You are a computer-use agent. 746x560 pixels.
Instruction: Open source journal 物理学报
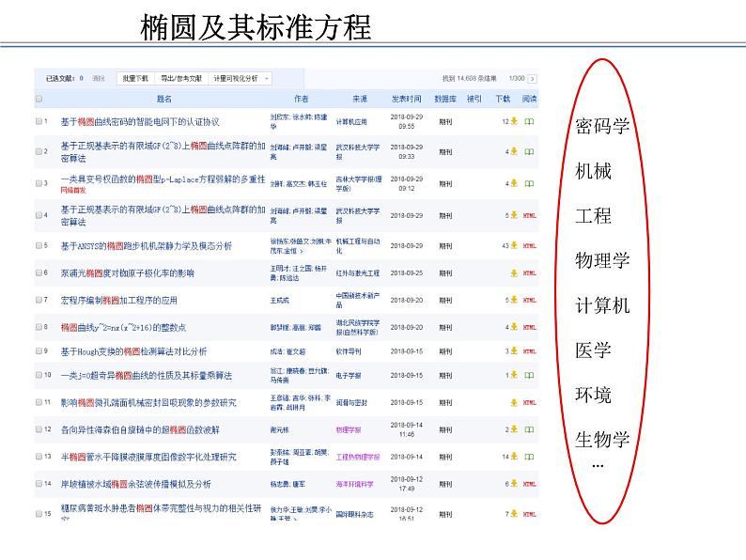349,429
